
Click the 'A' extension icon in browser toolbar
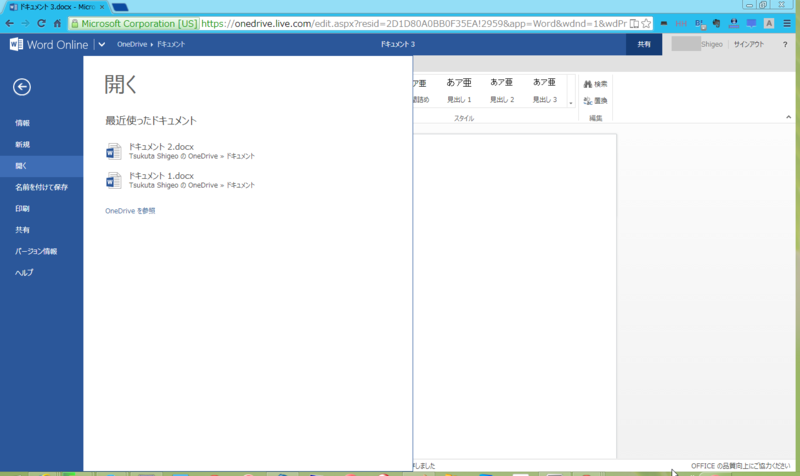[x=769, y=23]
